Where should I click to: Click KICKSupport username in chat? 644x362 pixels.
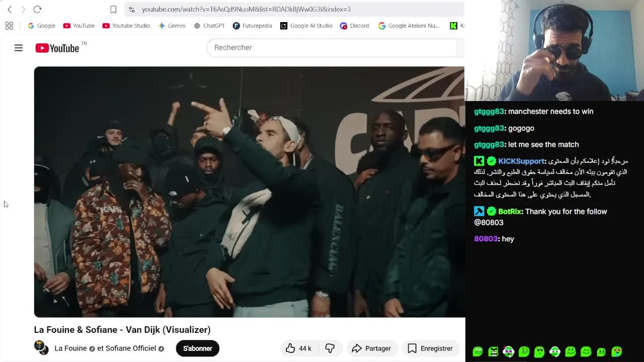pyautogui.click(x=521, y=161)
